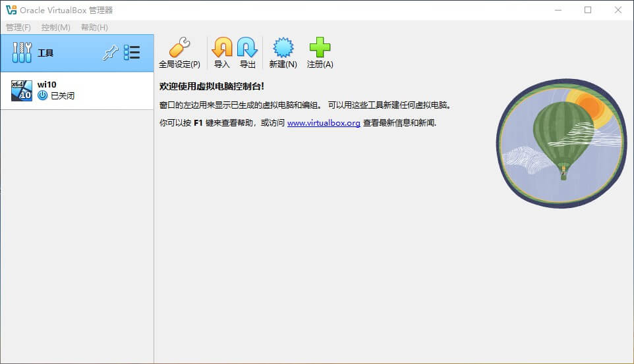This screenshot has height=364, width=634.
Task: Maximize the VirtualBox manager window
Action: coord(588,10)
